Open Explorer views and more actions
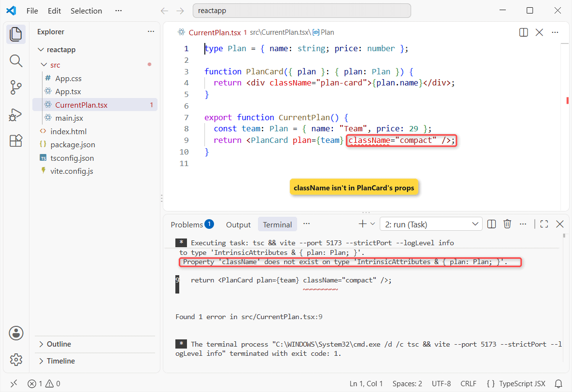This screenshot has height=392, width=572. 151,32
